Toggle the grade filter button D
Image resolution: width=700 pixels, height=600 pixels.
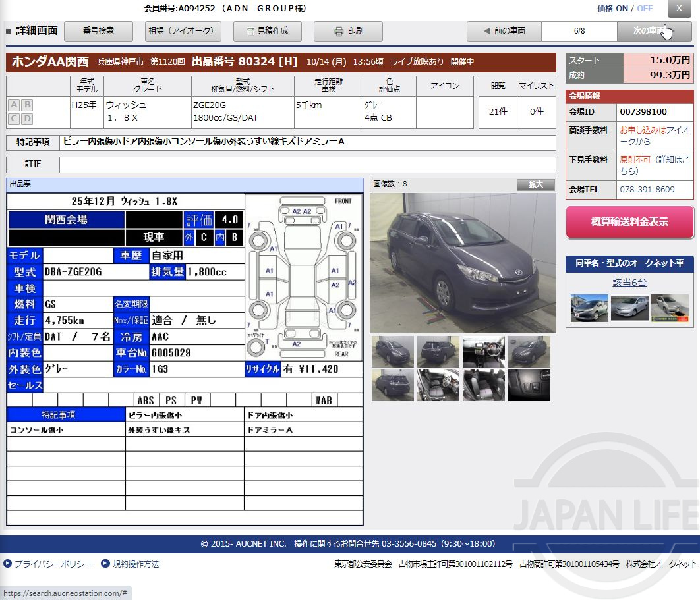tap(26, 119)
